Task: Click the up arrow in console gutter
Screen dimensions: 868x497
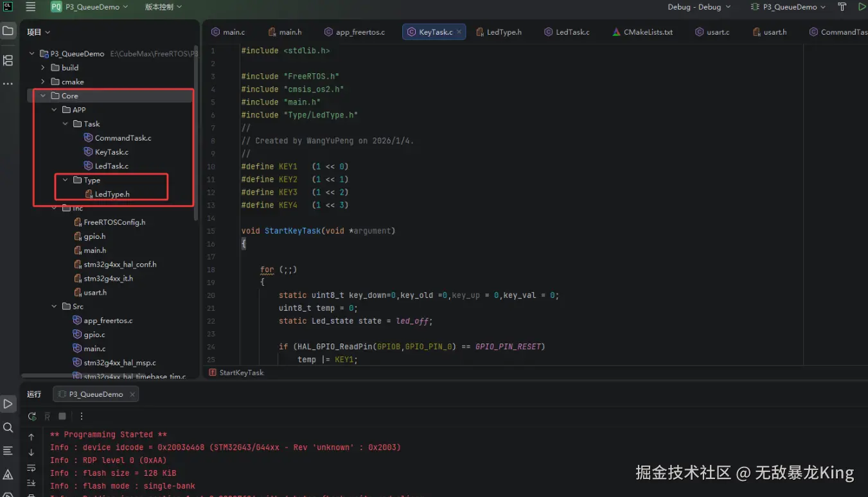Action: 31,437
